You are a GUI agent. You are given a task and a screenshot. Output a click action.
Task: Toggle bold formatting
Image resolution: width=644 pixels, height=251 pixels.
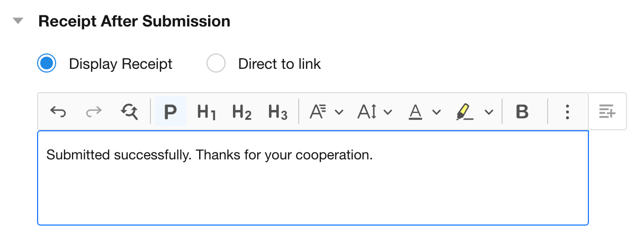522,112
